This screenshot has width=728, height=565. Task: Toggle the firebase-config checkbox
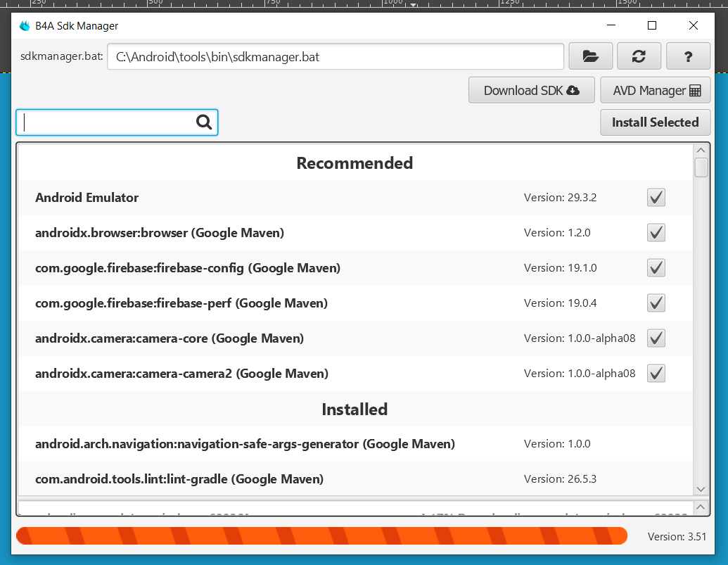(x=656, y=268)
